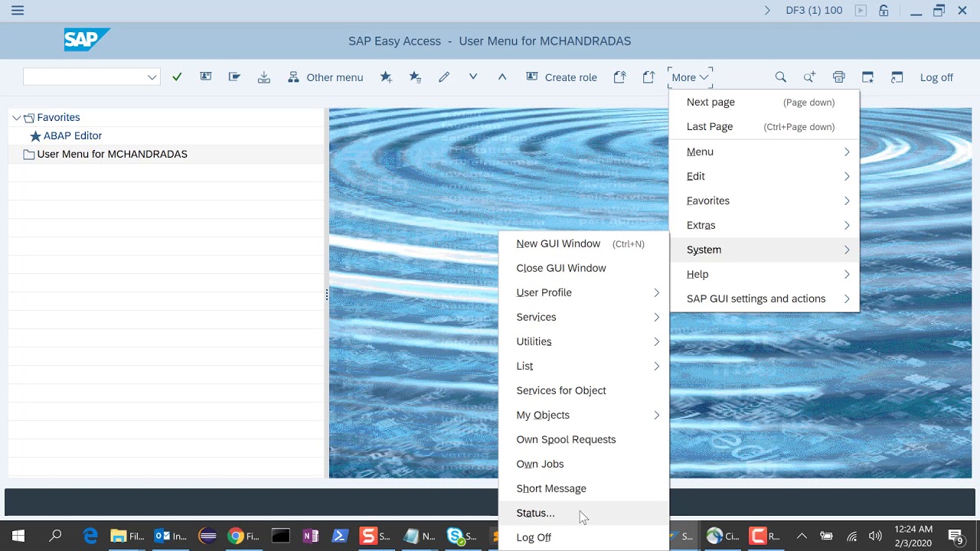Click the documentation icon left of More
This screenshot has width=980, height=551.
[x=648, y=77]
